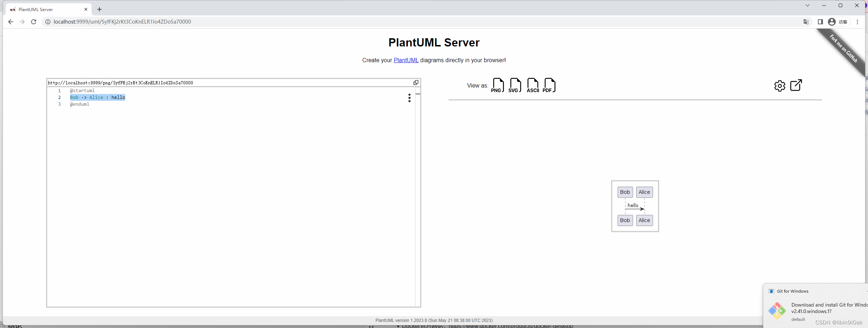Screen dimensions: 868x328
Task: Click the rendered sequence diagram
Action: pyautogui.click(x=635, y=206)
